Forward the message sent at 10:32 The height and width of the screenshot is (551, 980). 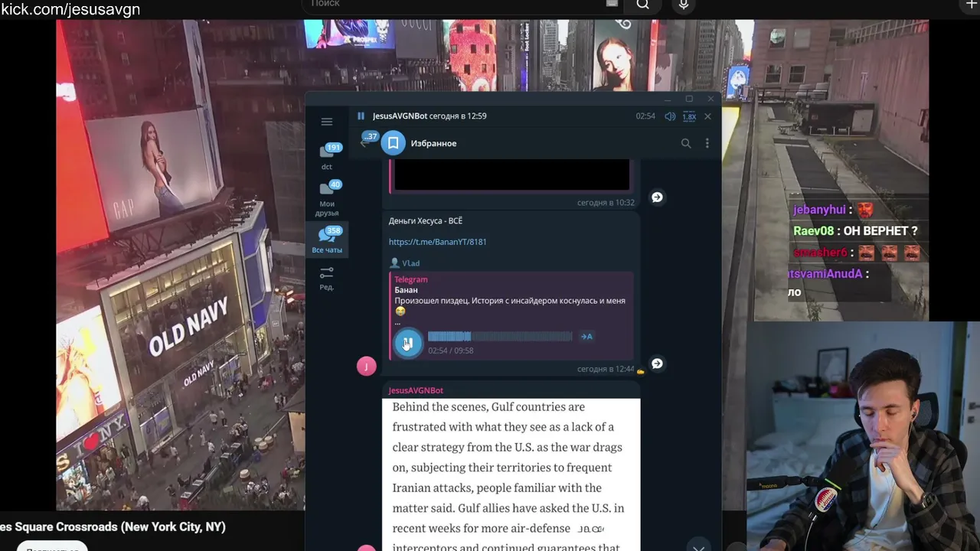(x=657, y=197)
